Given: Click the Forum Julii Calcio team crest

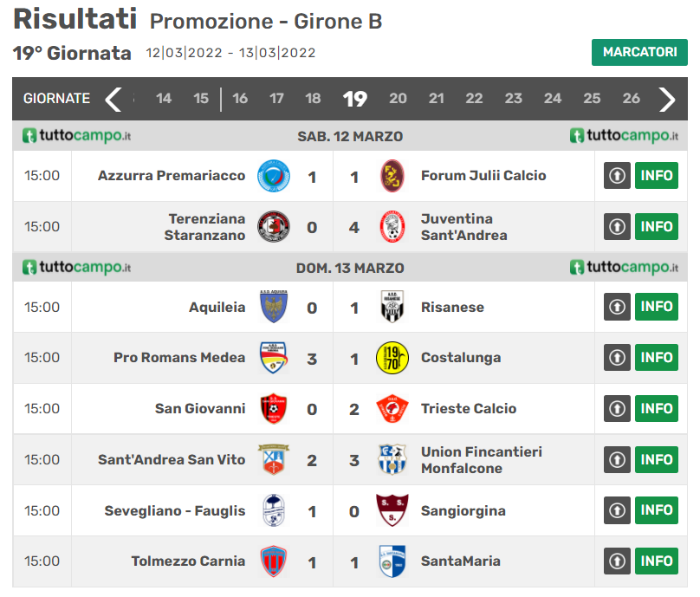Looking at the screenshot, I should 392,176.
